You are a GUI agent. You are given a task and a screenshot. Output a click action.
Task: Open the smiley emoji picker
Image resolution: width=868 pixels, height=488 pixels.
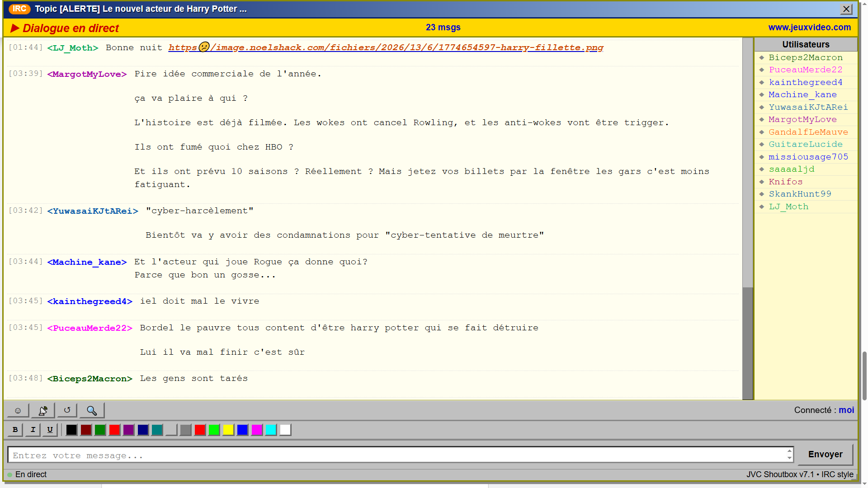pyautogui.click(x=18, y=410)
